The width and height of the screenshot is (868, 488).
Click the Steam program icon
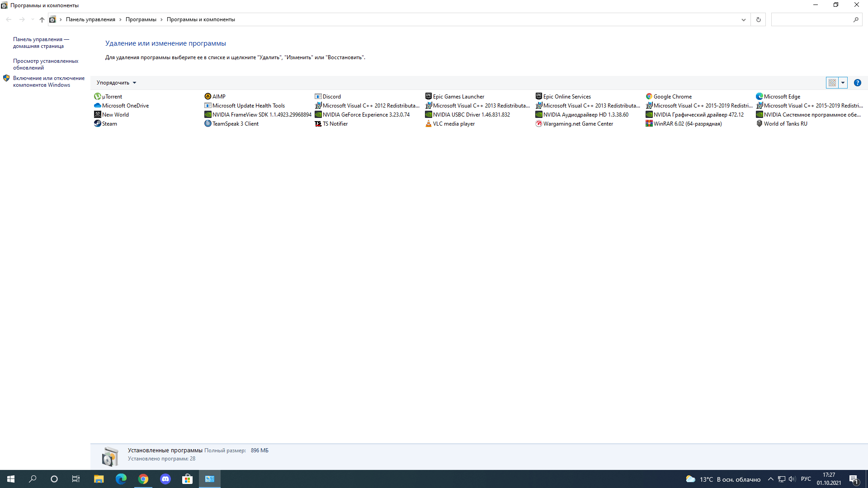(x=97, y=123)
